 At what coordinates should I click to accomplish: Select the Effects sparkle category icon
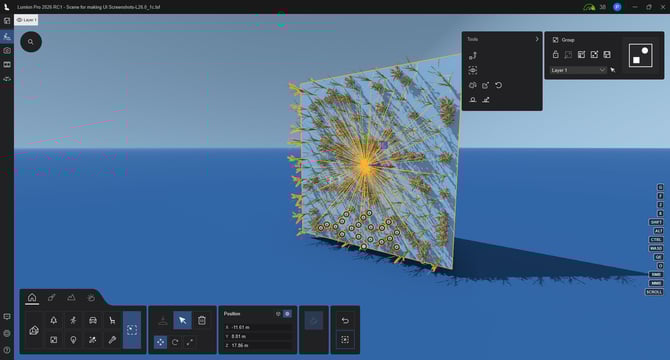tap(93, 340)
